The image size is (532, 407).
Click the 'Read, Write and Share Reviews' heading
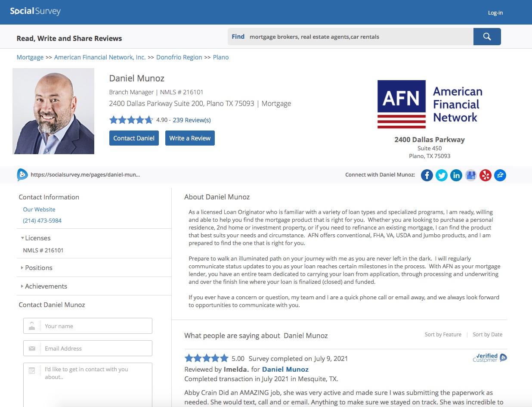click(x=69, y=38)
